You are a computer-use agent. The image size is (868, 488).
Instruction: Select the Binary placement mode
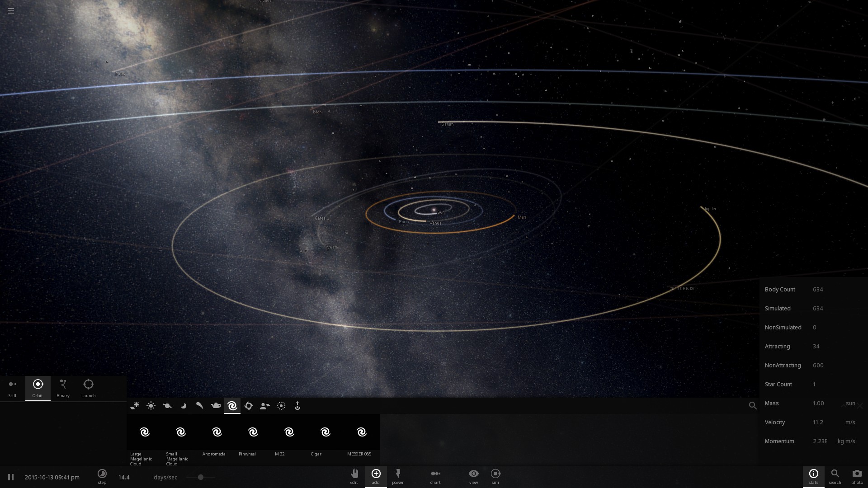[x=63, y=389]
